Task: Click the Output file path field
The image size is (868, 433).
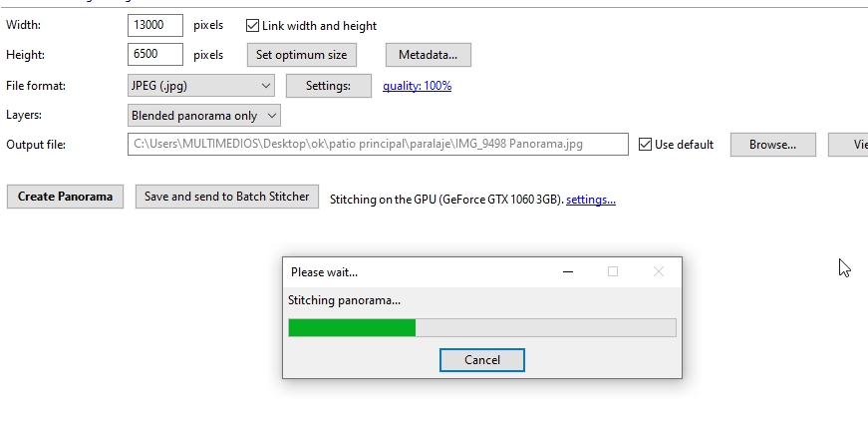Action: [378, 145]
